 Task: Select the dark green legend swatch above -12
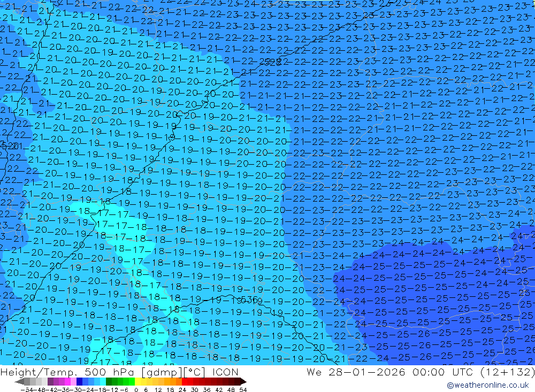click(109, 382)
